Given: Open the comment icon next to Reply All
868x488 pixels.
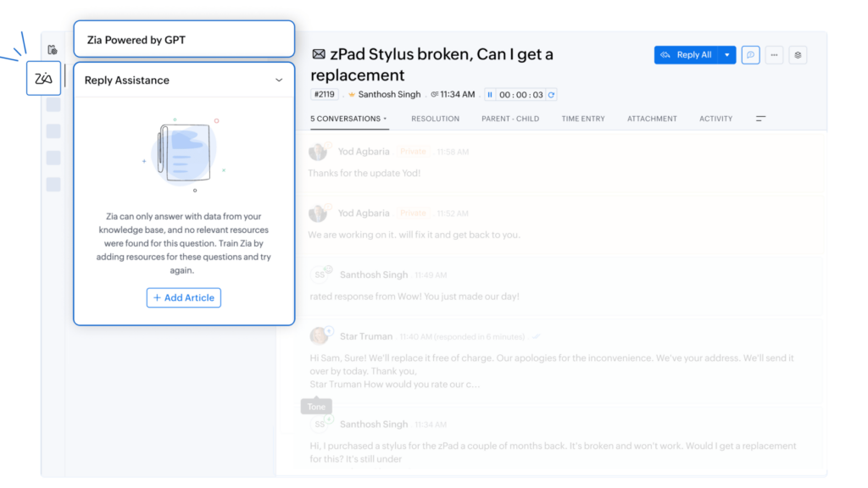Looking at the screenshot, I should [750, 55].
